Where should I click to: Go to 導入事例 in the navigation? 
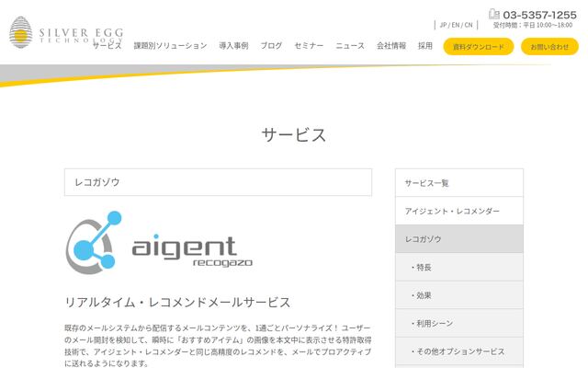pyautogui.click(x=233, y=45)
